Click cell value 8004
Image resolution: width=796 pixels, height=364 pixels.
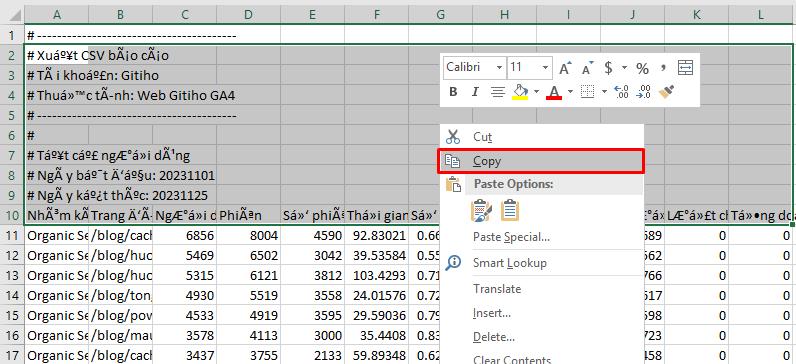click(x=248, y=236)
